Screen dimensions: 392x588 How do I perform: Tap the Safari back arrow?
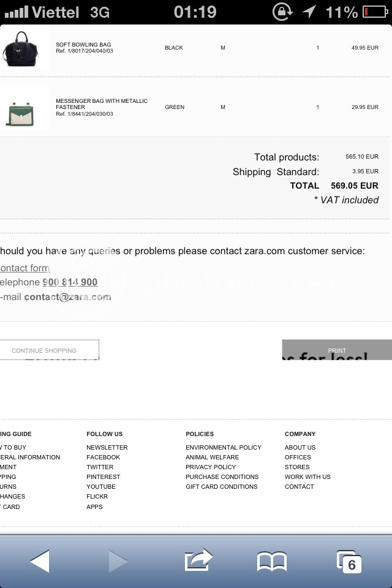click(x=40, y=561)
